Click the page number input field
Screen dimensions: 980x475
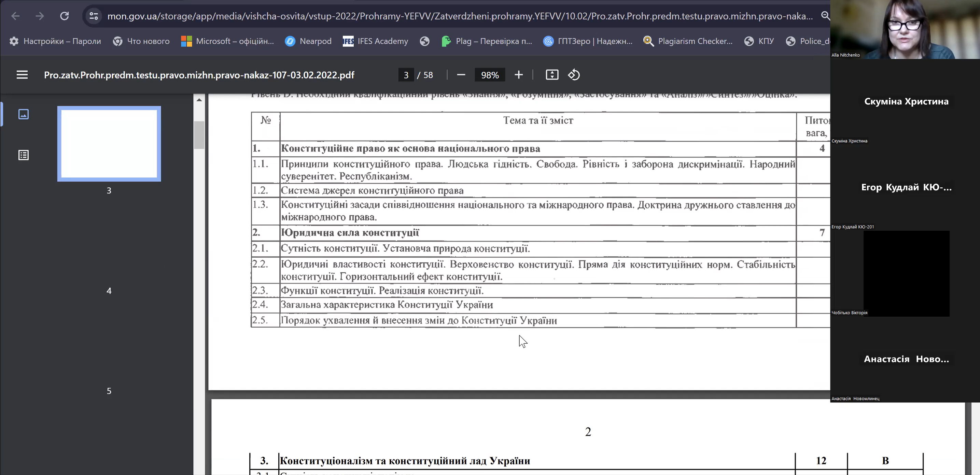tap(406, 75)
